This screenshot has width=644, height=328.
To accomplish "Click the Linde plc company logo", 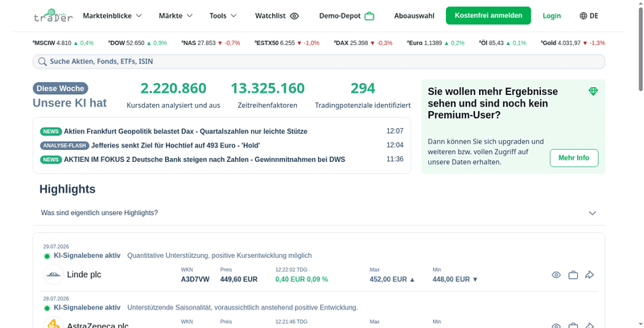I will (x=53, y=275).
